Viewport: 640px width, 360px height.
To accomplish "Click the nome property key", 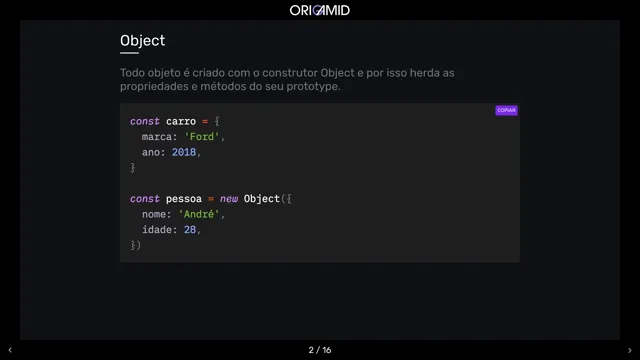I will coord(154,214).
